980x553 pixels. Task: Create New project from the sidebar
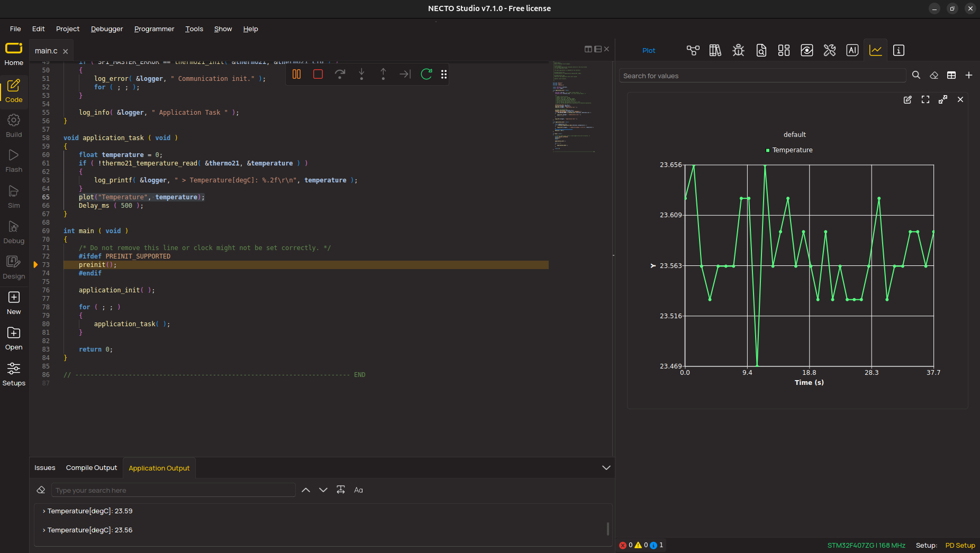(x=14, y=303)
